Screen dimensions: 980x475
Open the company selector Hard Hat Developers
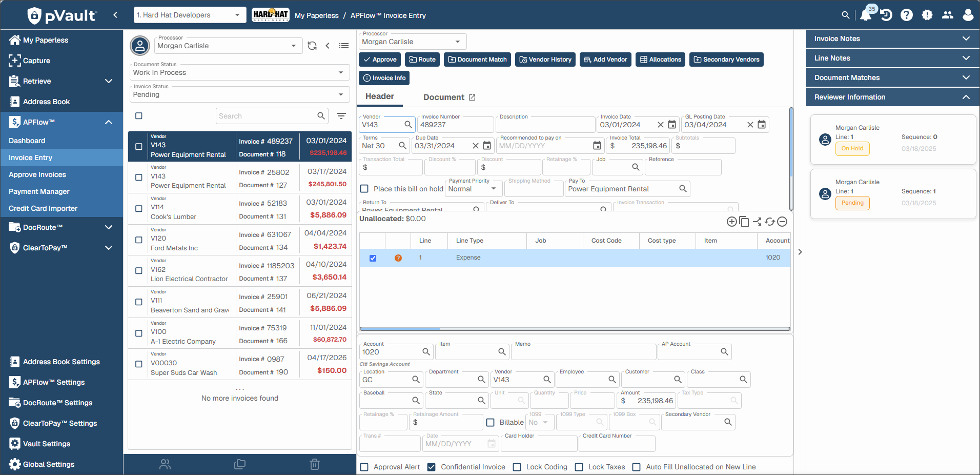[189, 15]
